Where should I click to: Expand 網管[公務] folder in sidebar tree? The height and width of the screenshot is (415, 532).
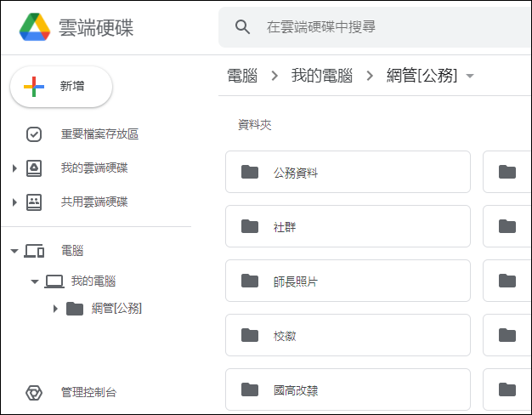[55, 309]
